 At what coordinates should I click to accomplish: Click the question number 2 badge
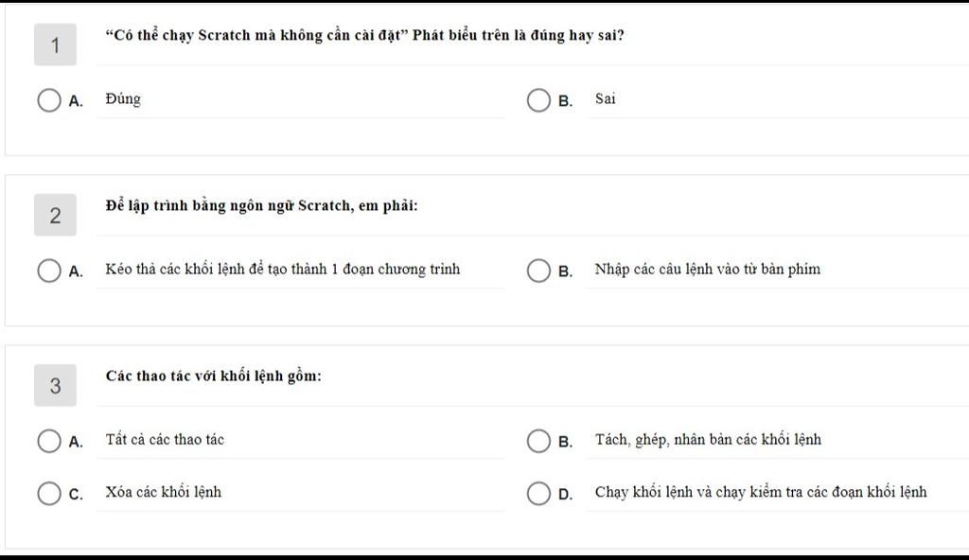(x=55, y=215)
